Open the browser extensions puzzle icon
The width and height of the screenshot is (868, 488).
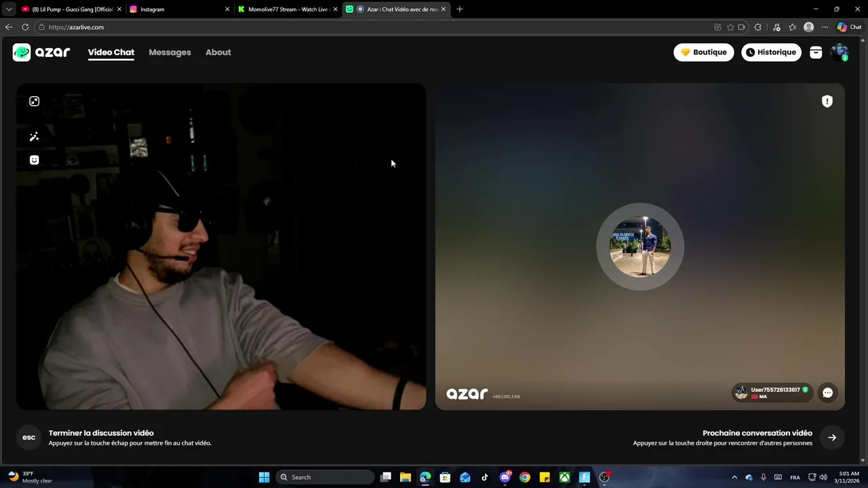click(x=758, y=27)
